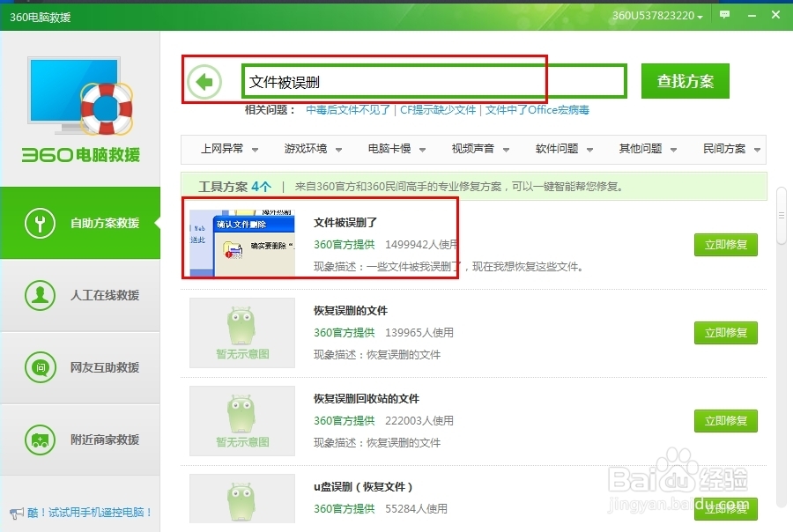The width and height of the screenshot is (793, 532).
Task: Open placeholder thumbnail for 恢复误删回收站的文件
Action: click(x=242, y=421)
